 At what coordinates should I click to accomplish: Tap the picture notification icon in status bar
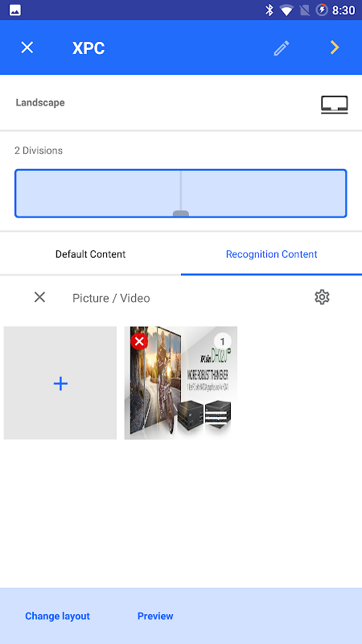tap(15, 10)
